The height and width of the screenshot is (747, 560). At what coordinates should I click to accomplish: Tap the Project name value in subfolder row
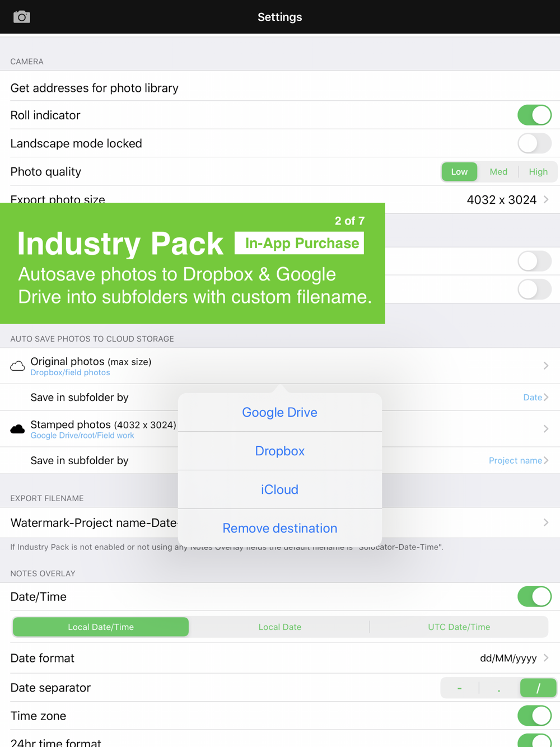click(515, 461)
